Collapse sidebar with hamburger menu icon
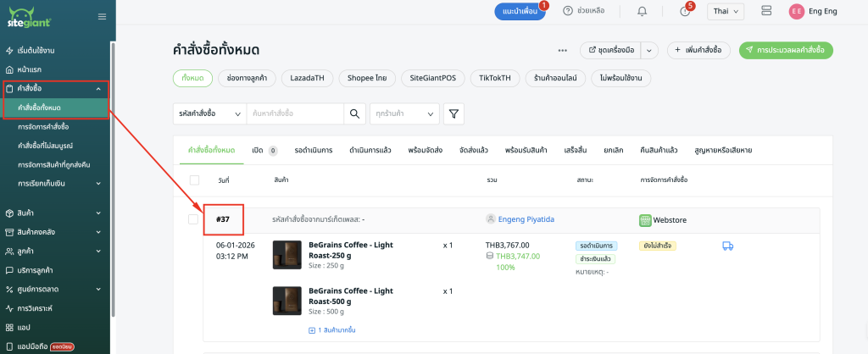 tap(103, 16)
